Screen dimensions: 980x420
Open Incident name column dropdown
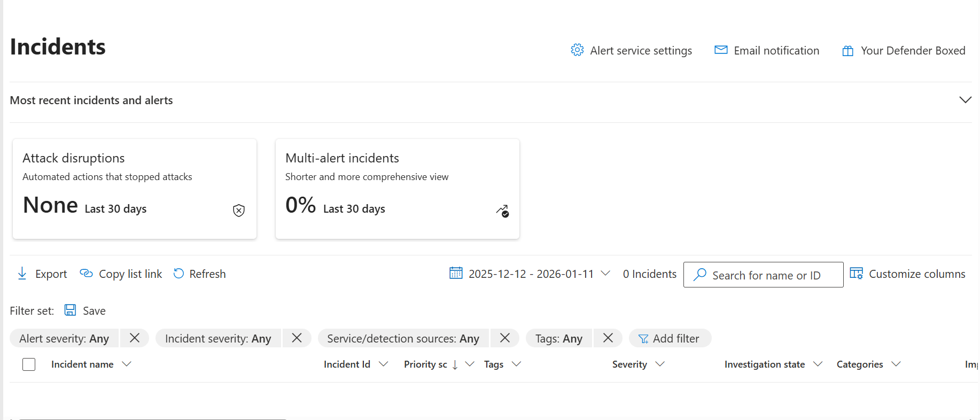[x=127, y=364]
